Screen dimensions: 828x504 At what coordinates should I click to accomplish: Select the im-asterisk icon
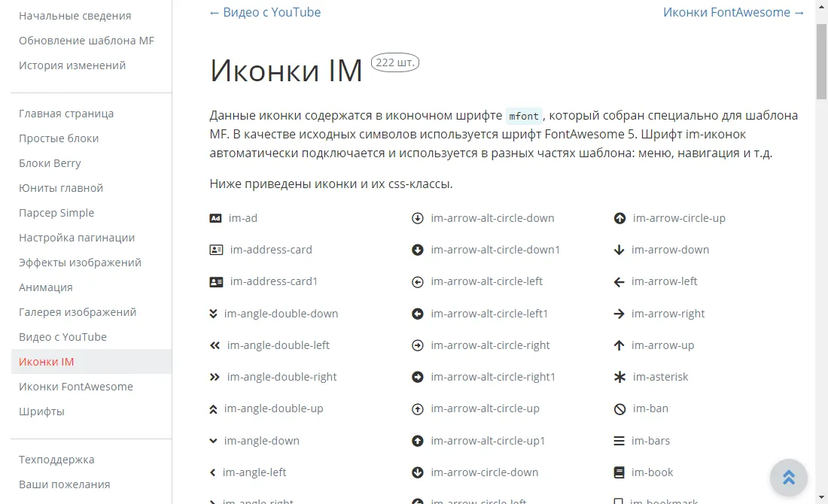[619, 376]
